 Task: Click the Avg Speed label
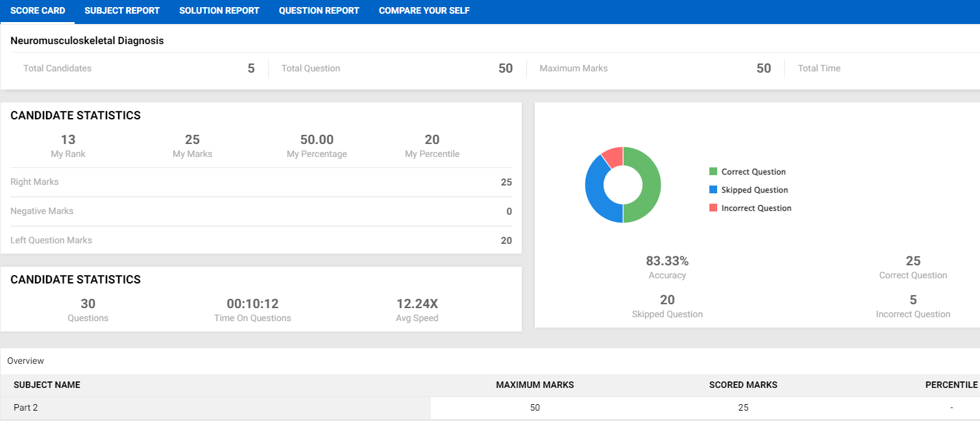click(x=417, y=319)
